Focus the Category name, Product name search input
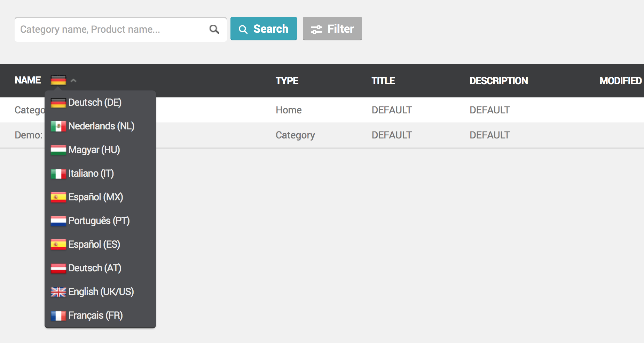The height and width of the screenshot is (343, 644). pyautogui.click(x=120, y=29)
